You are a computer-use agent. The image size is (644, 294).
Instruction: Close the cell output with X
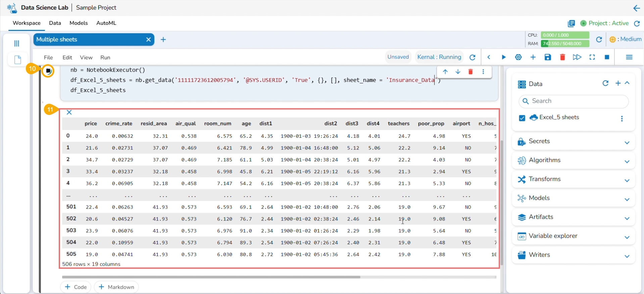click(x=69, y=112)
